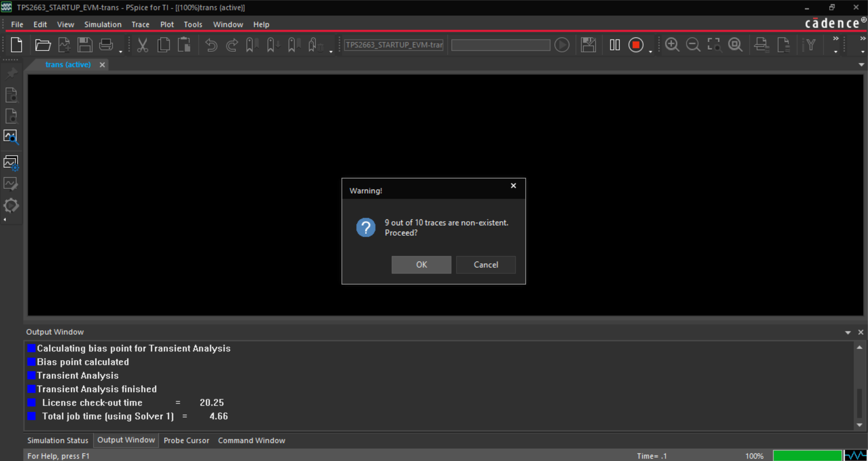Click OK in the Warning dialog
The width and height of the screenshot is (868, 461).
422,265
